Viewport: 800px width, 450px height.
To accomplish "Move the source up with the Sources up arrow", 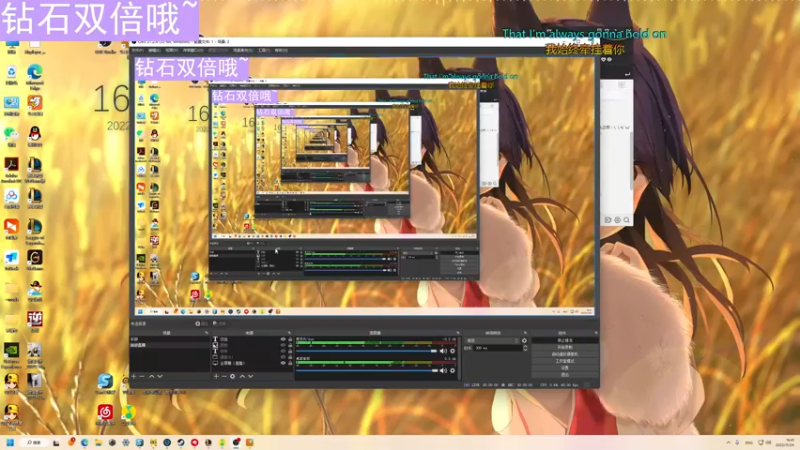I will pos(242,376).
